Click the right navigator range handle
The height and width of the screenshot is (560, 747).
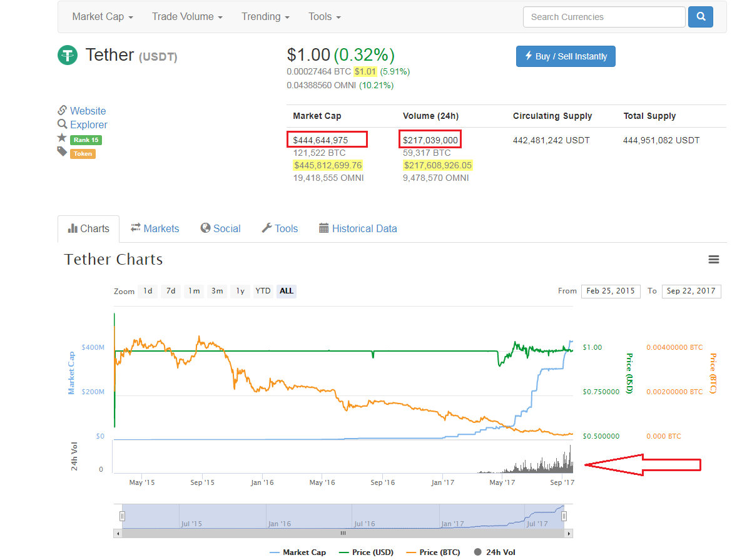click(564, 516)
